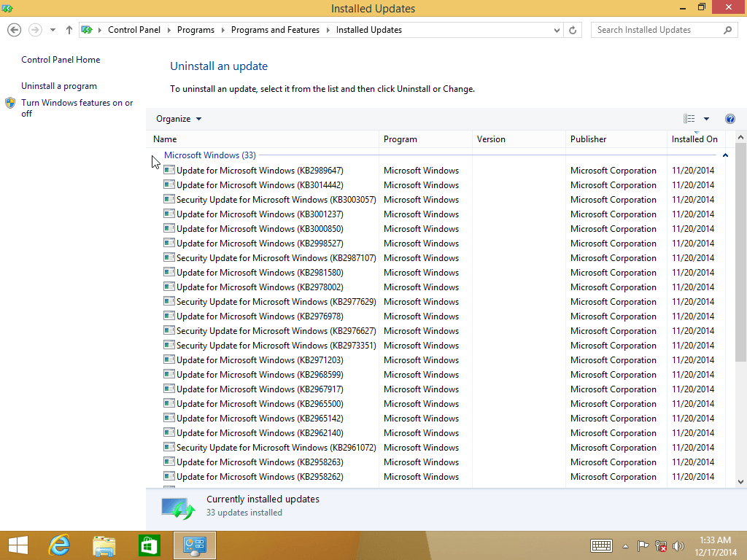Open the address bar history dropdown
747x560 pixels.
pyautogui.click(x=557, y=30)
